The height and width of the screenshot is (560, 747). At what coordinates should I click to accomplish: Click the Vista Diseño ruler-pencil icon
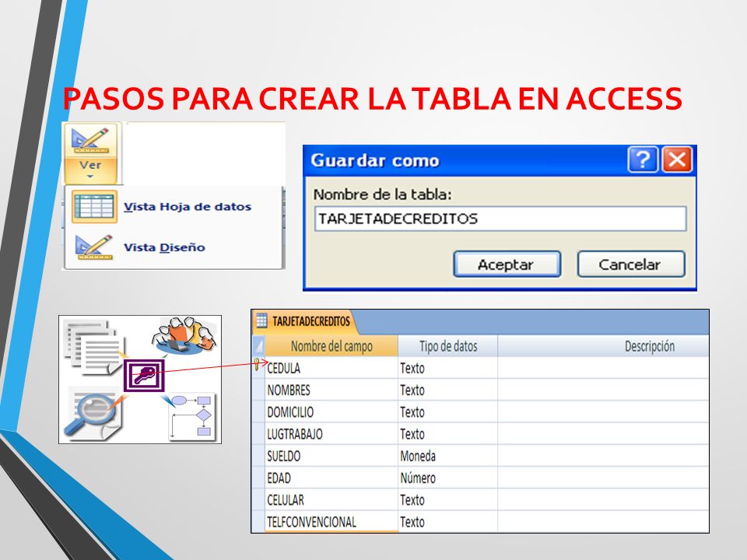[x=94, y=247]
